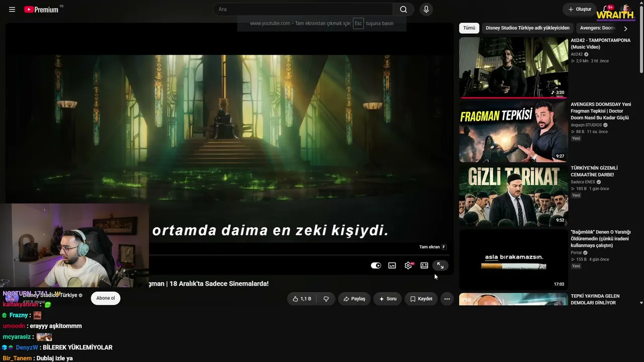
Task: Toggle the autoplay switch in player
Action: pos(376,265)
